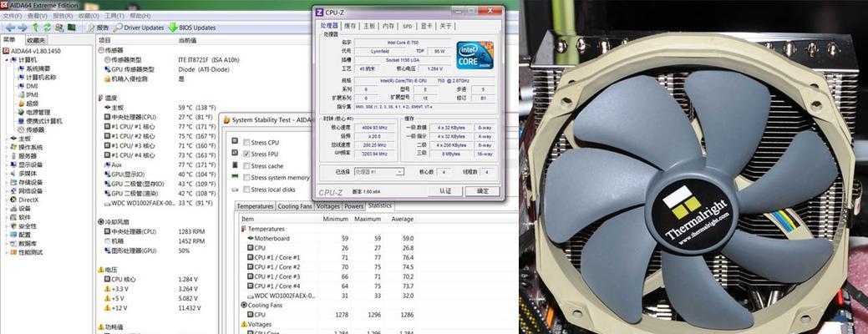This screenshot has height=334, width=868.
Task: Click the 设备 devices tree icon
Action: 13,209
